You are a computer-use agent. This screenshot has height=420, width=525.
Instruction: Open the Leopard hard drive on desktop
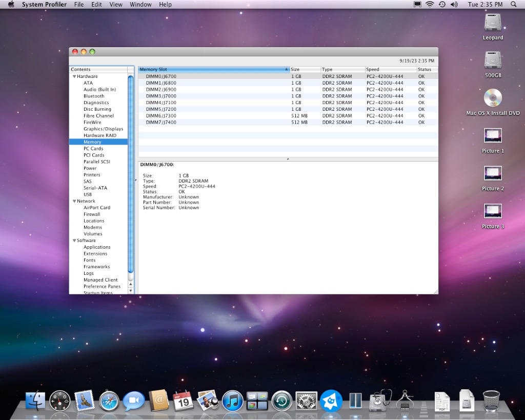pos(493,23)
